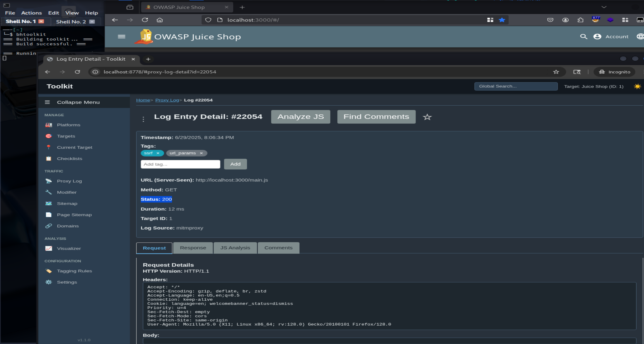
Task: Open the Juice Shop hamburger menu
Action: pyautogui.click(x=121, y=37)
